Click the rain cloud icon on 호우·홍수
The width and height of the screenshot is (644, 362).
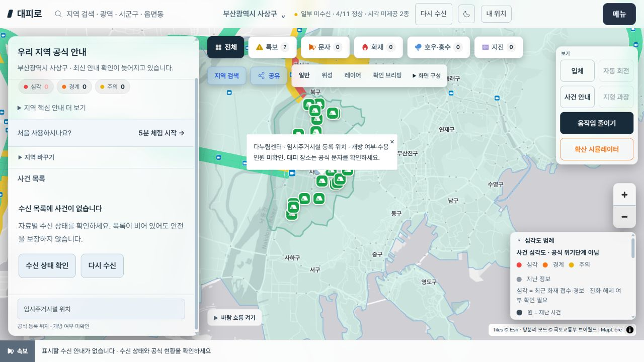point(418,47)
